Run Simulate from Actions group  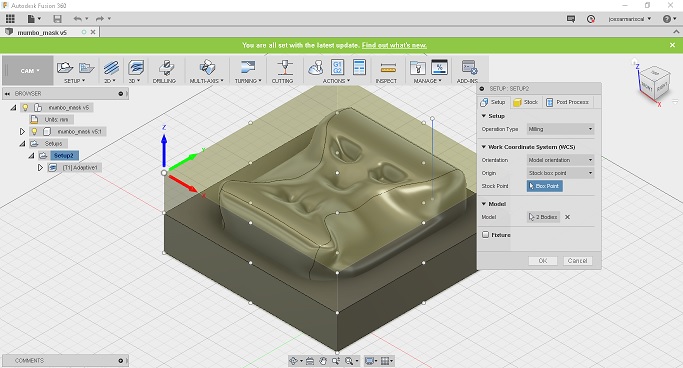pos(315,68)
